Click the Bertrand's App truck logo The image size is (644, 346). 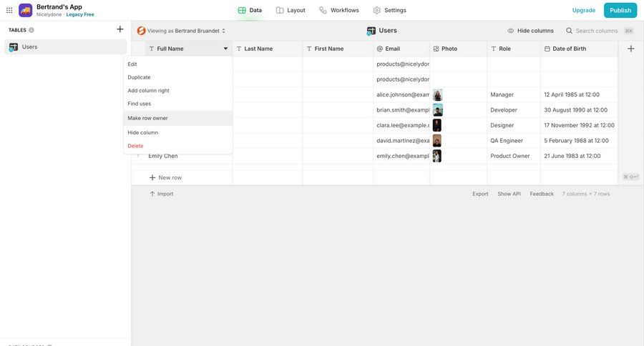tap(26, 10)
